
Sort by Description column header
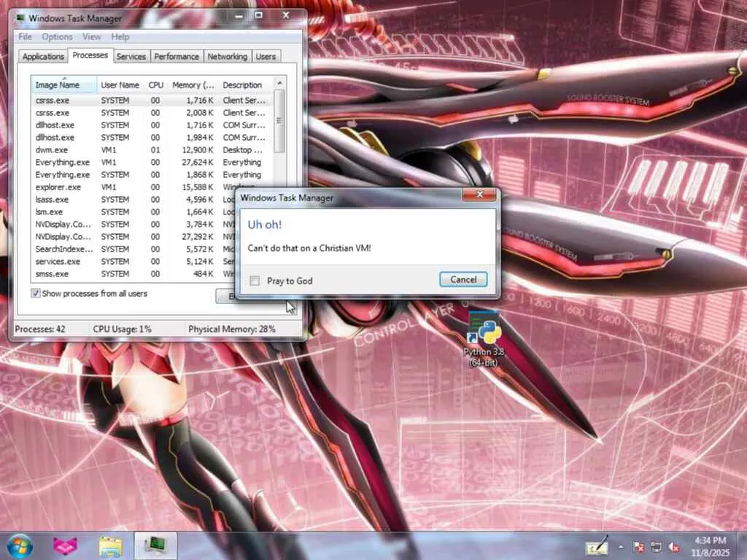246,85
